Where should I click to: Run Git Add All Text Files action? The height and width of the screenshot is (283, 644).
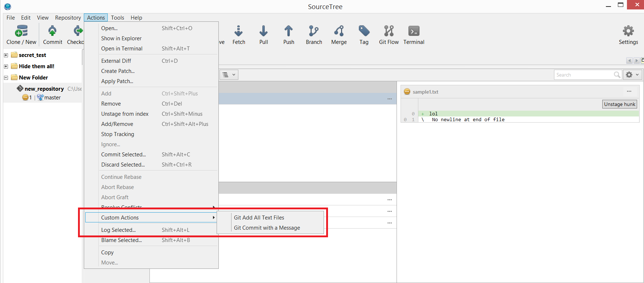point(270,218)
